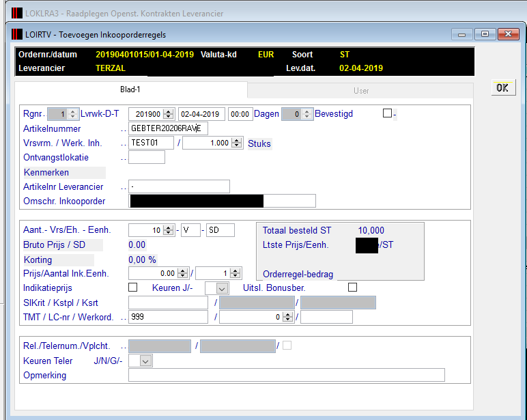Click the OK button
Image resolution: width=527 pixels, height=420 pixels.
coord(503,88)
